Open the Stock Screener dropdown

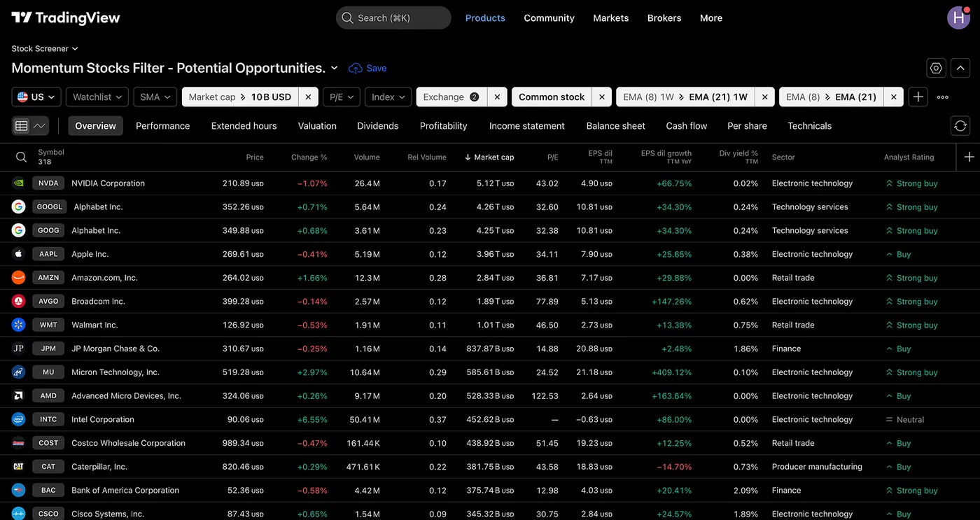[45, 48]
